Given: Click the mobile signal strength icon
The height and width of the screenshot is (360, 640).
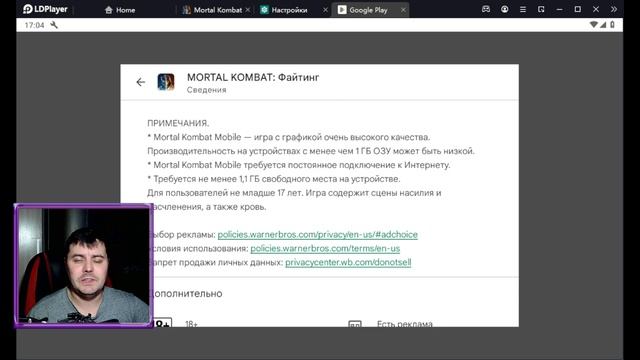Looking at the screenshot, I should (603, 25).
